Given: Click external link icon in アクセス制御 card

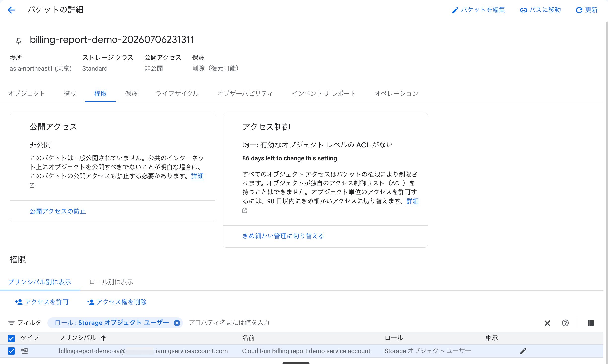Looking at the screenshot, I should [245, 211].
